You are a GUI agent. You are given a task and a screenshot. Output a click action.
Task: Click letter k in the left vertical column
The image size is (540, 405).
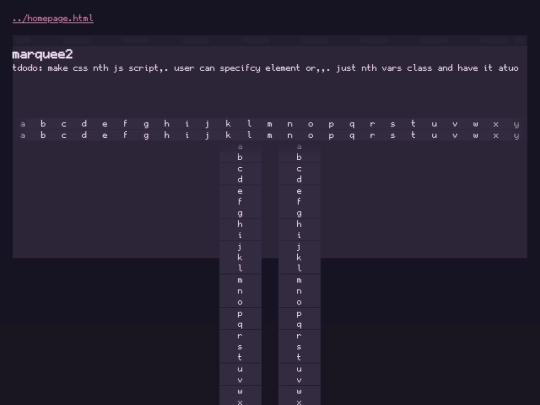[240, 257]
